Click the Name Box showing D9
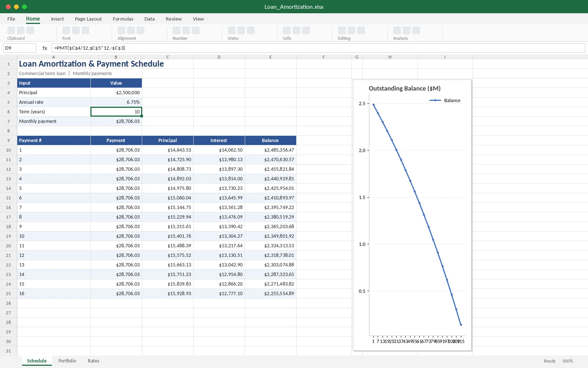This screenshot has height=368, width=588. pos(19,48)
